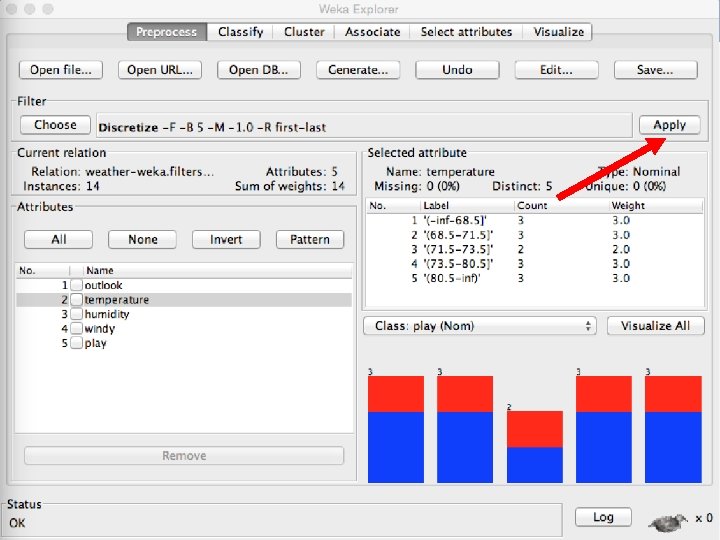
Task: Click the '(71.5-73.5]' label row
Action: coord(534,249)
